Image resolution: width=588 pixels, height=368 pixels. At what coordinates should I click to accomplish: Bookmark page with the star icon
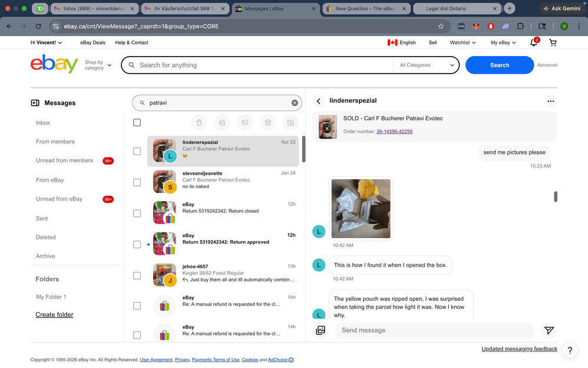click(x=441, y=27)
